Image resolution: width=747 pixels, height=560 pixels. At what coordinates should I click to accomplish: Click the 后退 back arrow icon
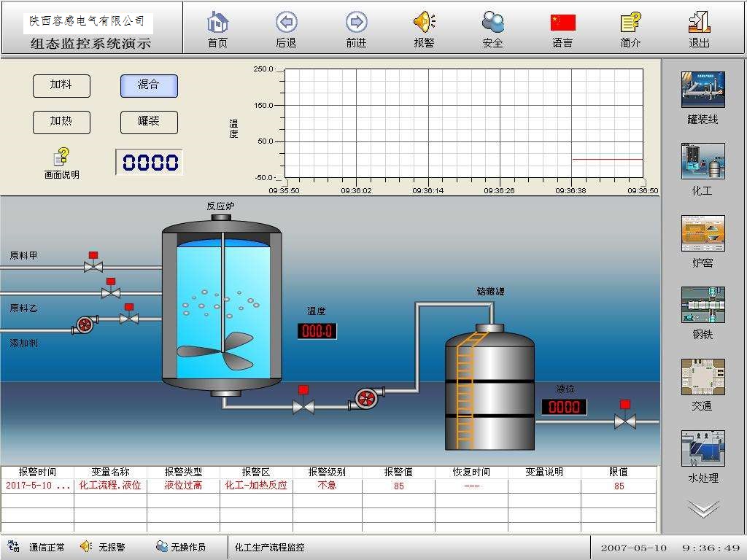coord(286,23)
